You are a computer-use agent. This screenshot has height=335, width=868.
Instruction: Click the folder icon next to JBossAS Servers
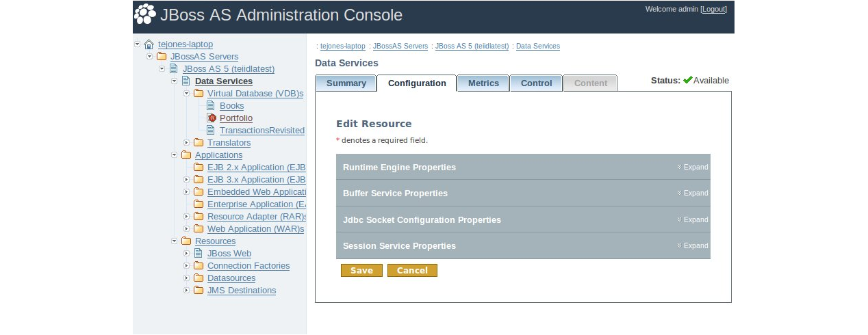(x=162, y=57)
